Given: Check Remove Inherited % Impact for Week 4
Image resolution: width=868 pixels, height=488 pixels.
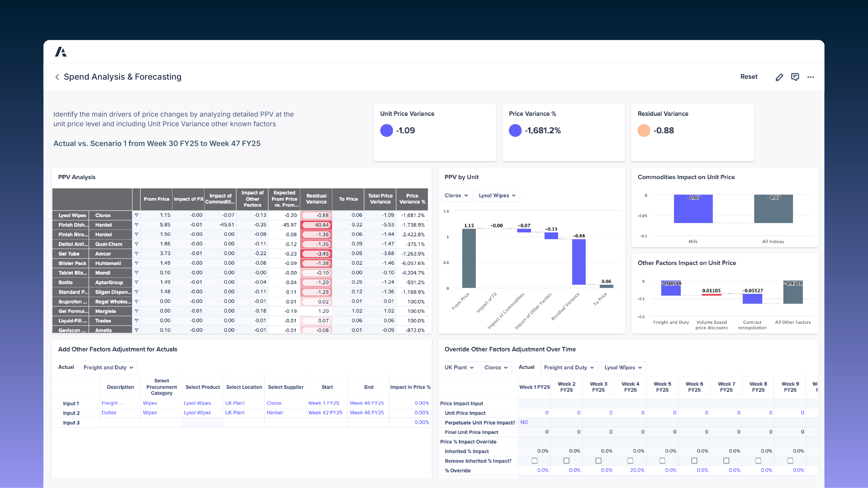Looking at the screenshot, I should coord(630,461).
